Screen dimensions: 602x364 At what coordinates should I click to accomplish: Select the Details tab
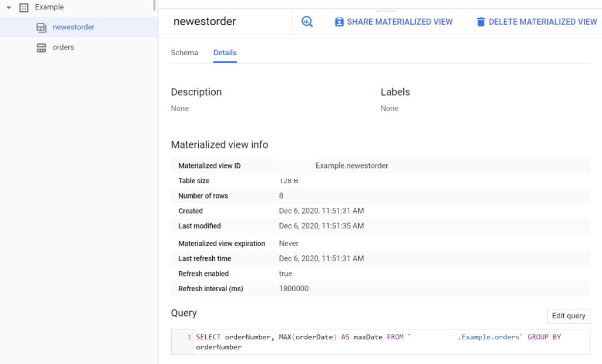click(x=225, y=53)
